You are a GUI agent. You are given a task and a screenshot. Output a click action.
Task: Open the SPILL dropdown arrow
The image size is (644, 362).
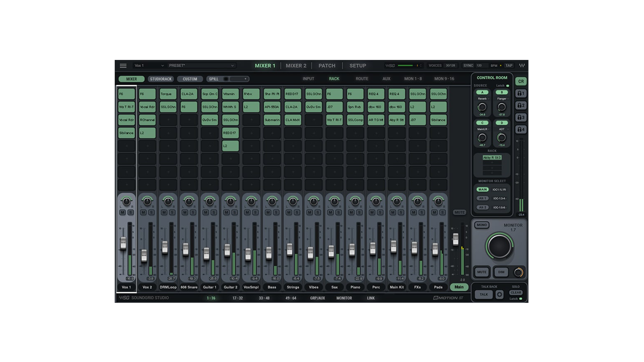click(245, 79)
